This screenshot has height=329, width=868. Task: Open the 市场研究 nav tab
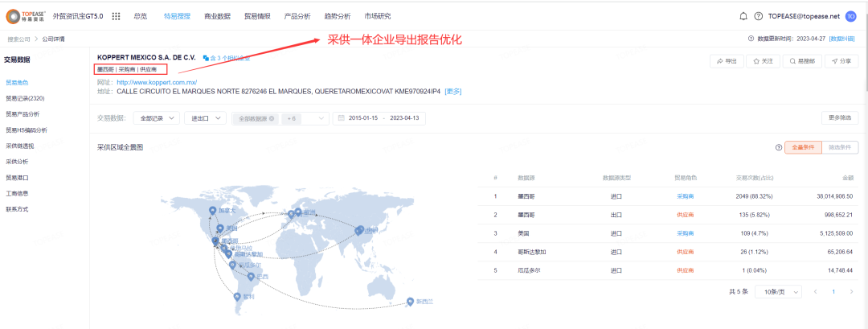(x=378, y=17)
